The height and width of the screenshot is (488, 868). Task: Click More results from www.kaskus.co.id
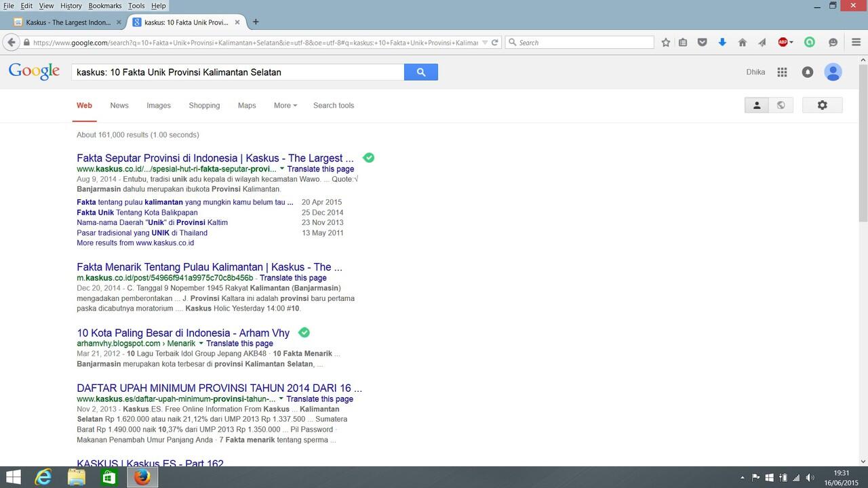(x=136, y=243)
